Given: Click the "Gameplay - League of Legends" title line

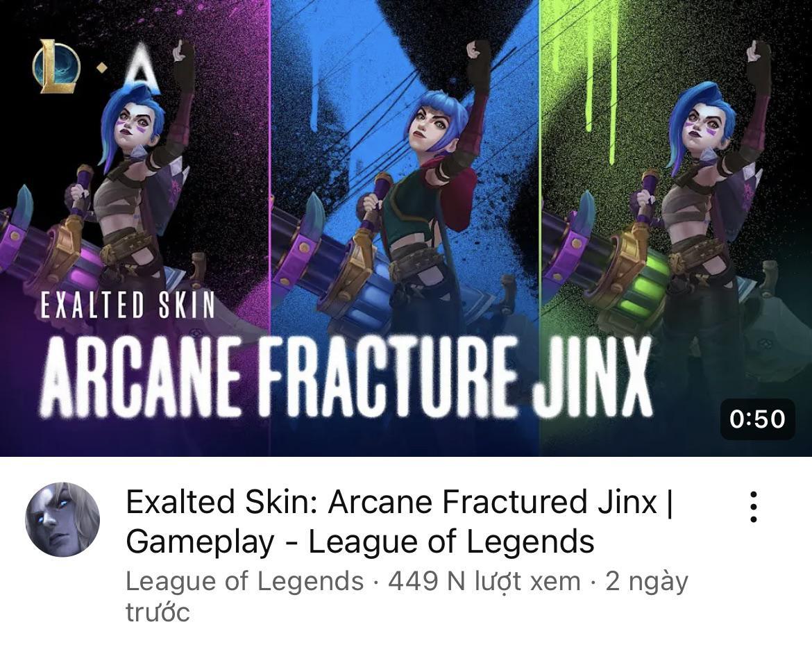Looking at the screenshot, I should pos(360,542).
